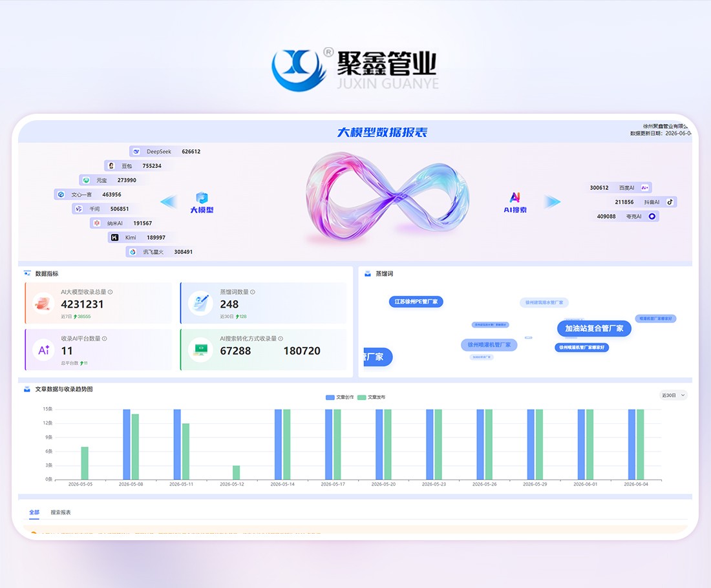Click the 千问 count 506851
The width and height of the screenshot is (711, 588).
120,209
